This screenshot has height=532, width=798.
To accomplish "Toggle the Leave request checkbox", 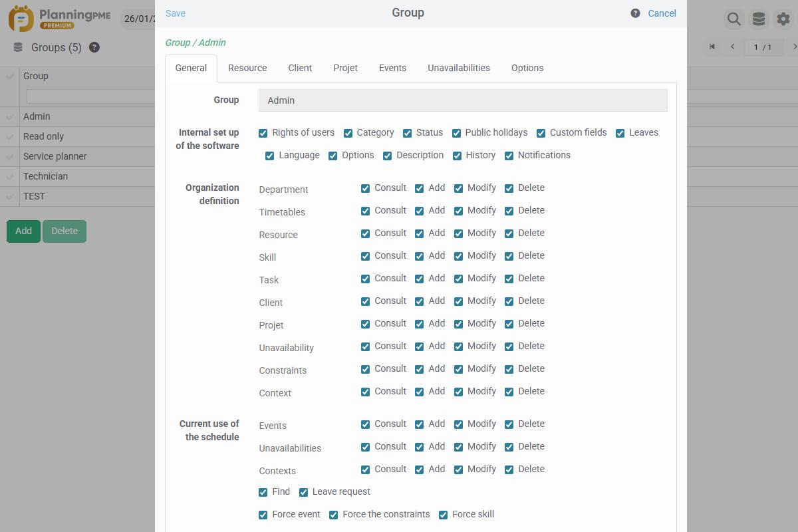I will [x=303, y=492].
